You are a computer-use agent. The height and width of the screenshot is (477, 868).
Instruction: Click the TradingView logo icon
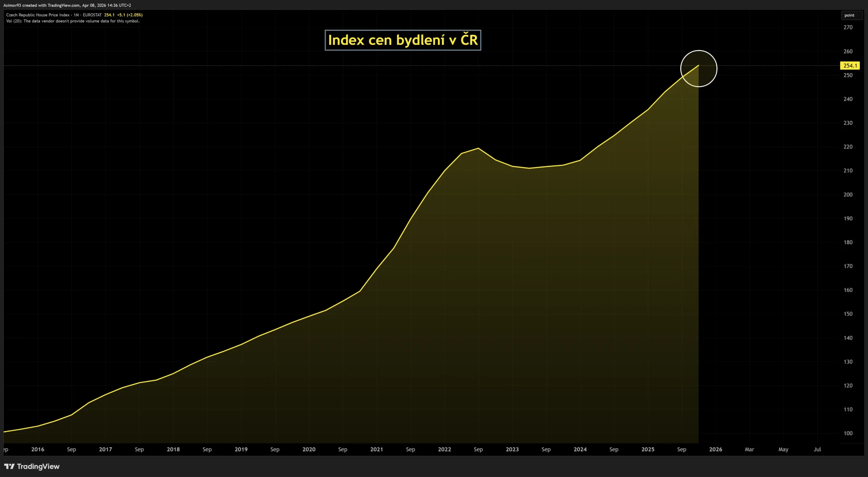(9, 466)
